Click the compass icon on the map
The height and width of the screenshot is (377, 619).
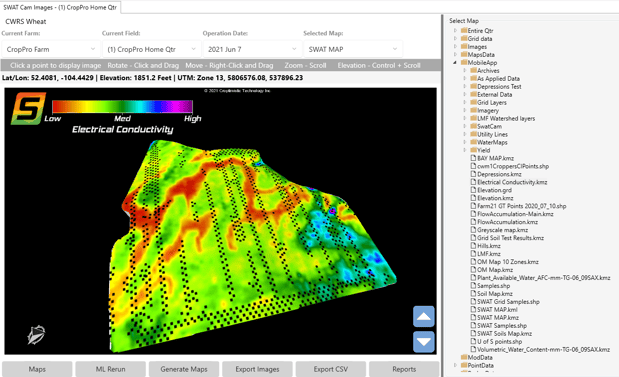36,335
